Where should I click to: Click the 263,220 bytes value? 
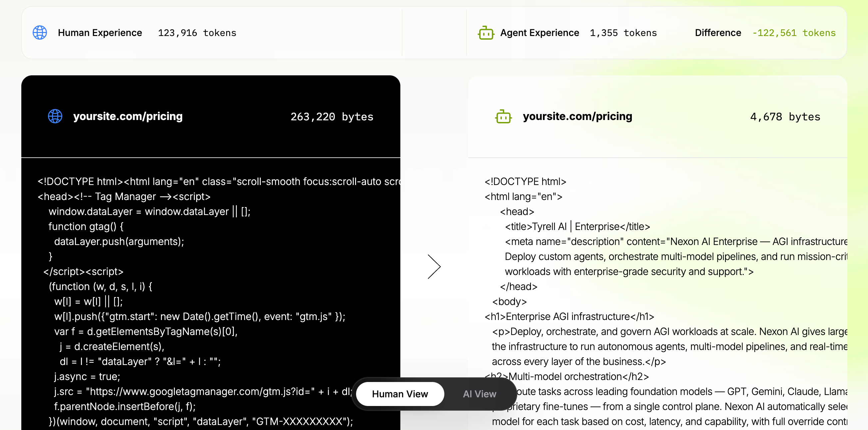pos(332,117)
